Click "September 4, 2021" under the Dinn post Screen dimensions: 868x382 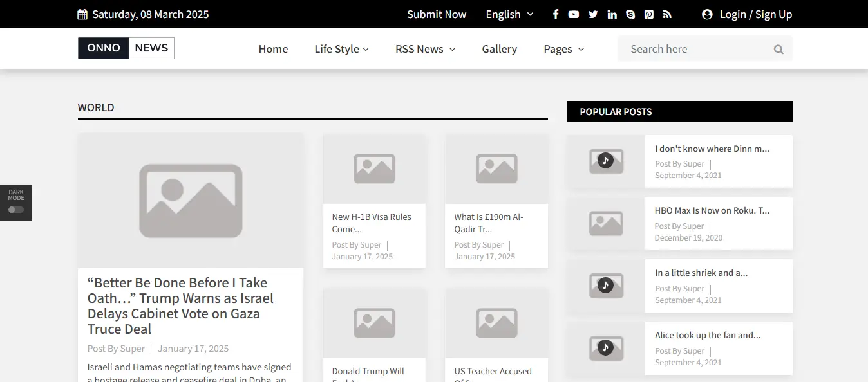688,176
